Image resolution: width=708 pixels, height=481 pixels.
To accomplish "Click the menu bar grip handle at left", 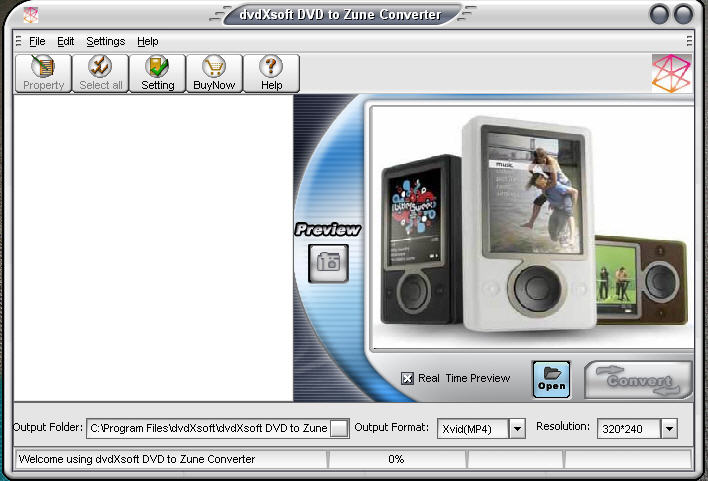I will point(19,41).
